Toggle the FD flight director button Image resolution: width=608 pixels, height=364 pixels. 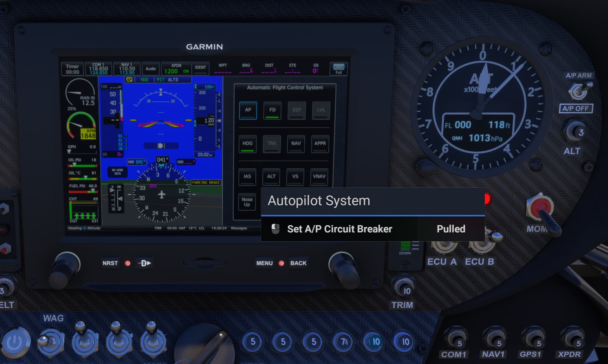272,110
